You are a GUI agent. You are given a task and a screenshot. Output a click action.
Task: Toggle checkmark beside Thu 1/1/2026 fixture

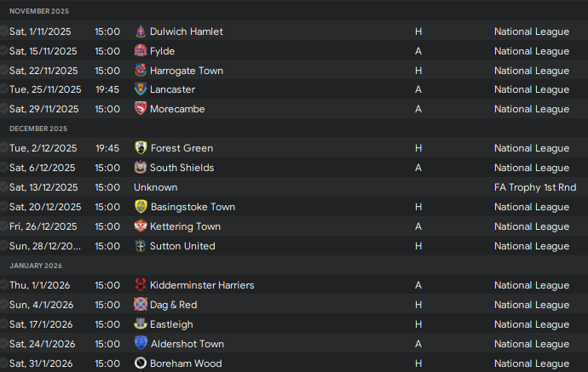coord(3,284)
